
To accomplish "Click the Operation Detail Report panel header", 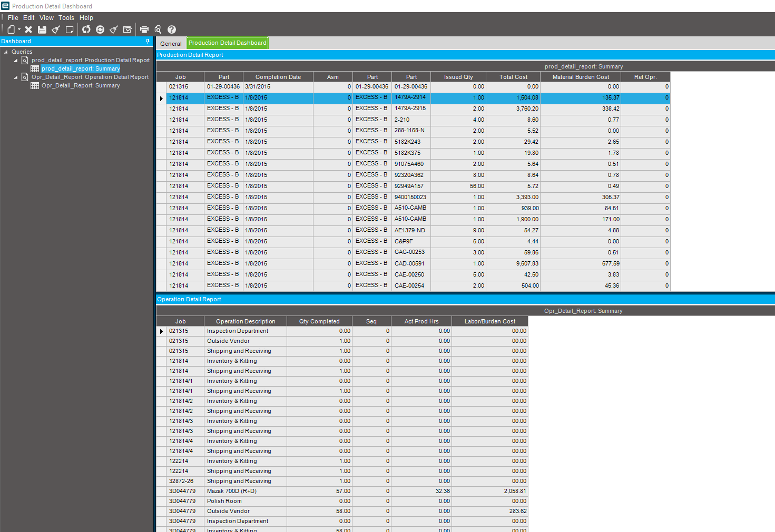I will tap(465, 299).
